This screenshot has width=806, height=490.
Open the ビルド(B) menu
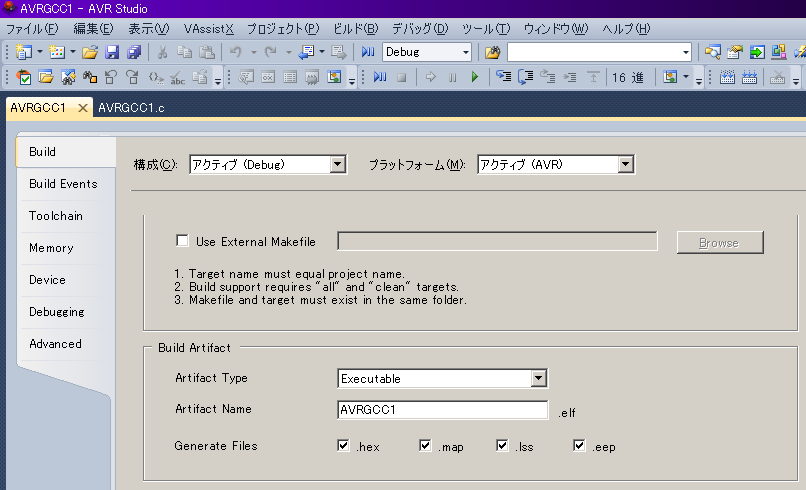(355, 29)
